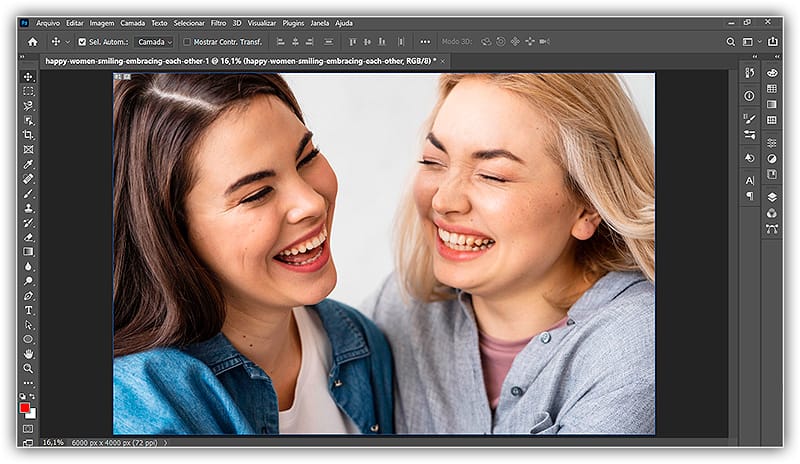Open the Janela menu
800x464 pixels.
320,23
